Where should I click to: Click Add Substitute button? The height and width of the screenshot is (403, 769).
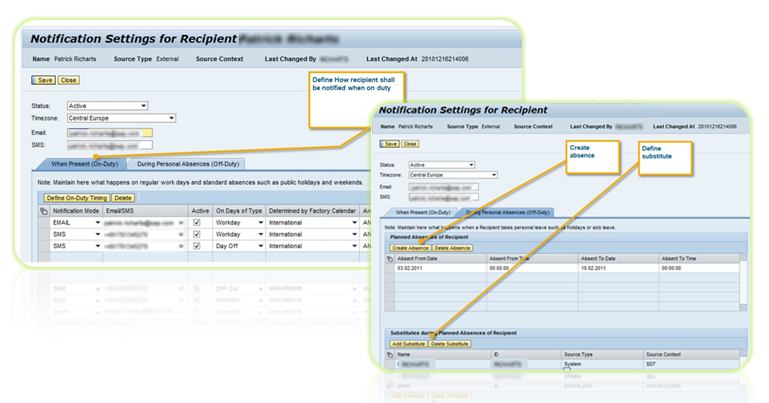[409, 344]
